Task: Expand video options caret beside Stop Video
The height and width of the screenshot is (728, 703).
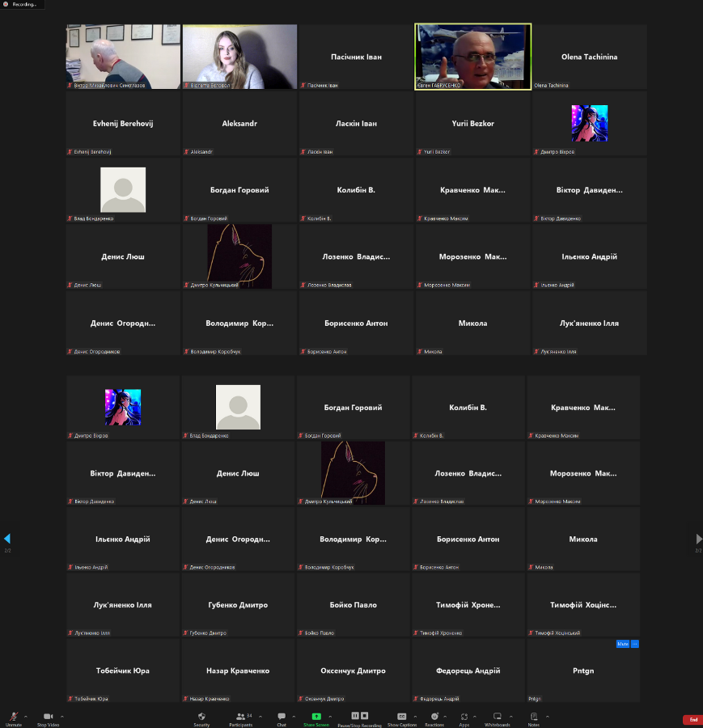Action: click(61, 717)
